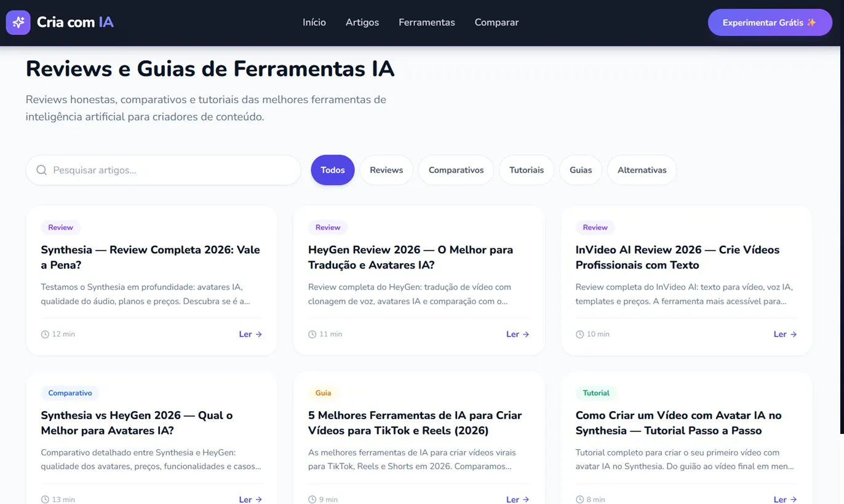Open Comparar in the top navigation
Screen dimensions: 844x504
[496, 23]
